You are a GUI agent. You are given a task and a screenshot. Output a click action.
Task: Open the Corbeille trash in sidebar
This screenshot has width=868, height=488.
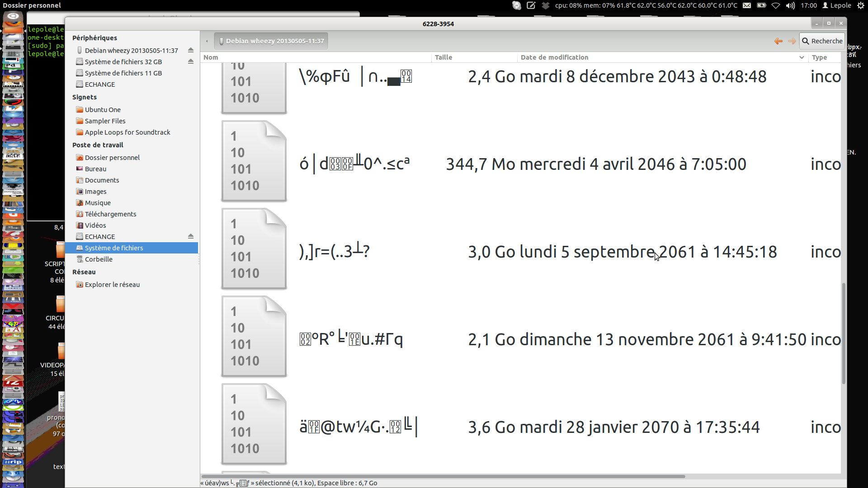coord(99,259)
